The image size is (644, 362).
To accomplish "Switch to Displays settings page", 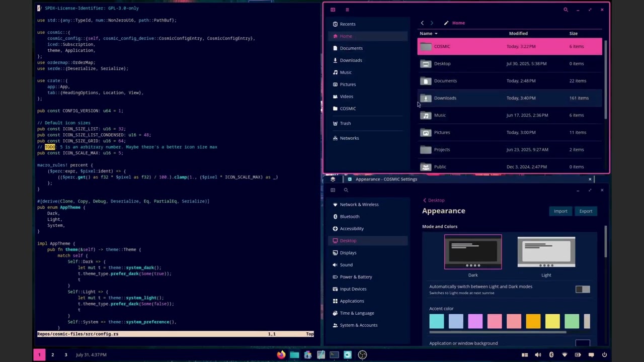I will (348, 253).
